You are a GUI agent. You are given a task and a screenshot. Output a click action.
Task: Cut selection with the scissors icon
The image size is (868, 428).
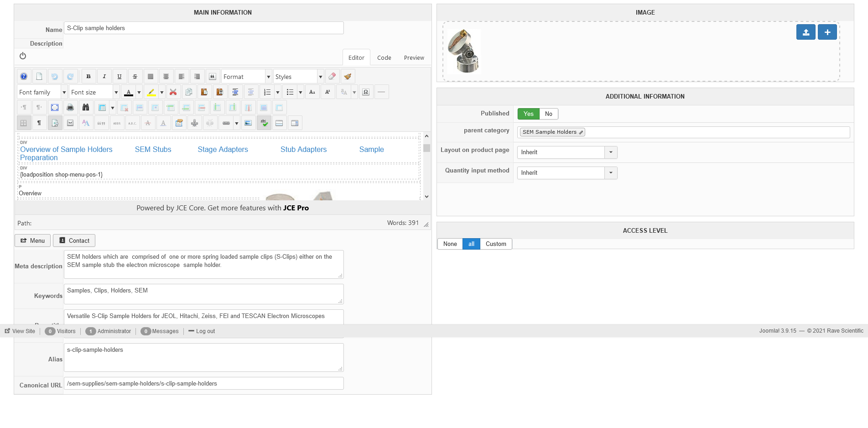pyautogui.click(x=173, y=92)
